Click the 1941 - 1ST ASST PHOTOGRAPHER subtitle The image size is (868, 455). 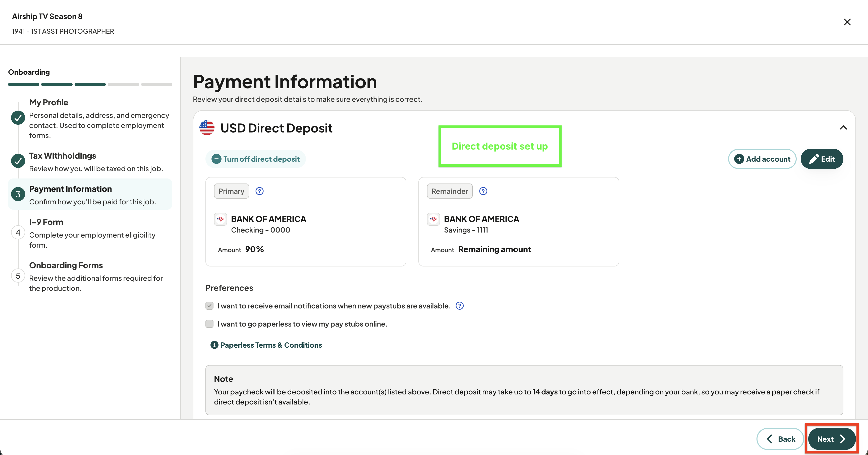click(x=63, y=31)
